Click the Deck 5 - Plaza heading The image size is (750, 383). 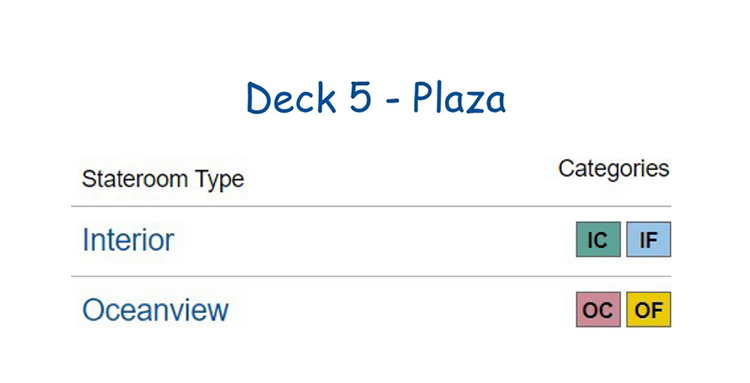[x=376, y=98]
